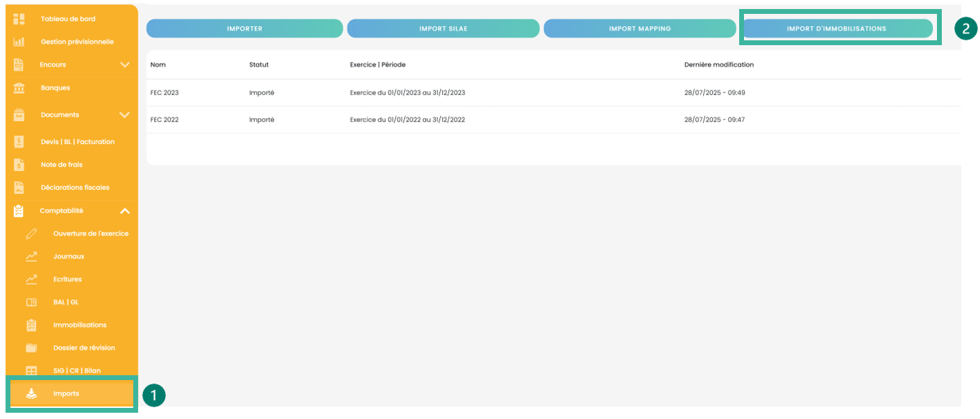Expand the Documents submenu chevron
The width and height of the screenshot is (980, 419).
(125, 115)
